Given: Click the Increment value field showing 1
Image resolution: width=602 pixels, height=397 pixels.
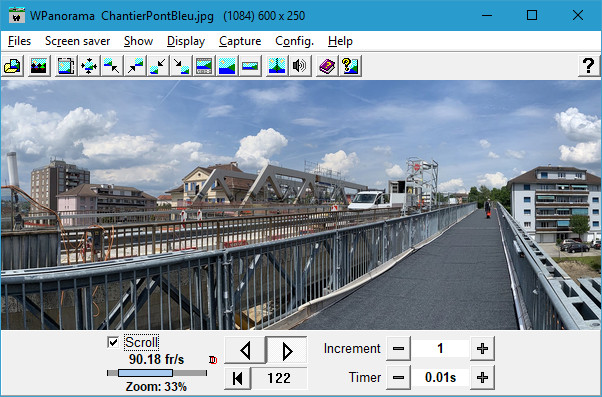Looking at the screenshot, I should tap(440, 349).
